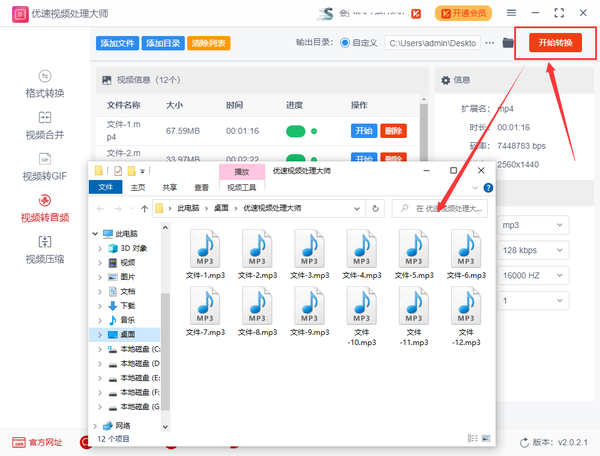Click the 清除列表 clear list button
This screenshot has width=600, height=456.
(x=209, y=43)
